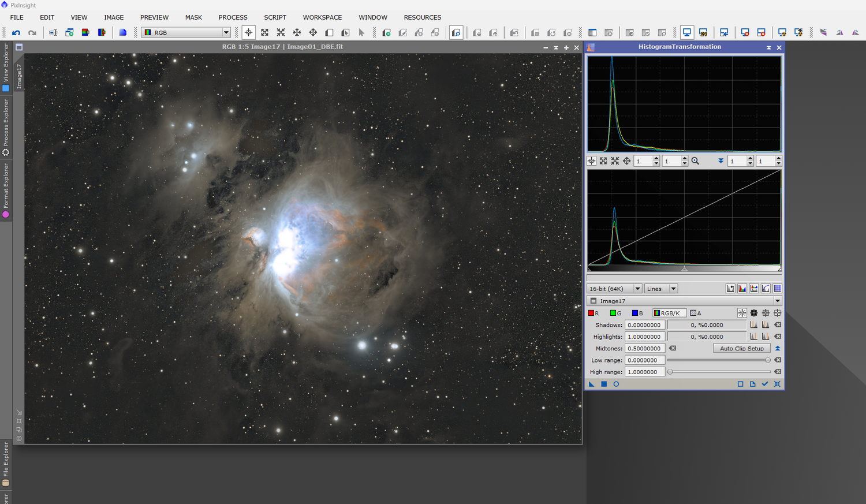Click the Auto Clip Setup button
This screenshot has width=866, height=504.
741,348
